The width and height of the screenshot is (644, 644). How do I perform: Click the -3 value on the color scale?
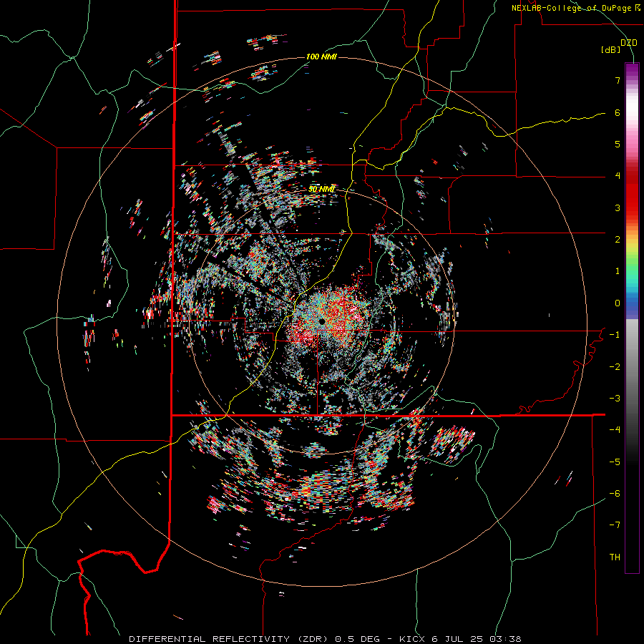click(615, 399)
